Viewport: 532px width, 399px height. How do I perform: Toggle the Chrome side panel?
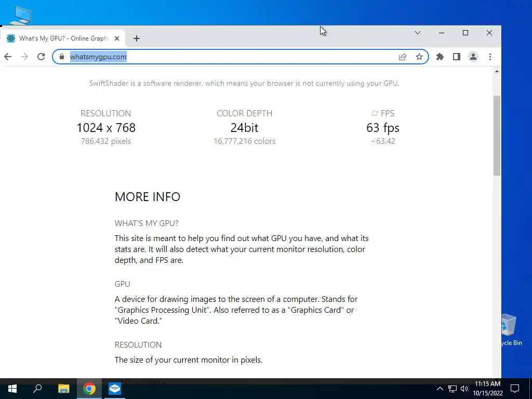tap(457, 57)
